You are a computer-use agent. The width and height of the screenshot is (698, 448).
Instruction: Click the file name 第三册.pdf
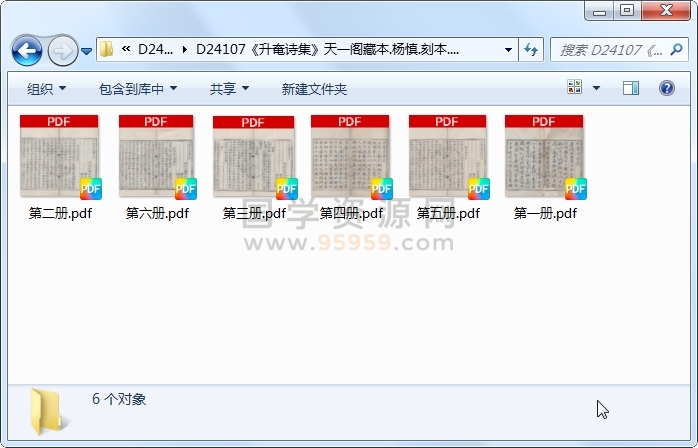click(254, 213)
